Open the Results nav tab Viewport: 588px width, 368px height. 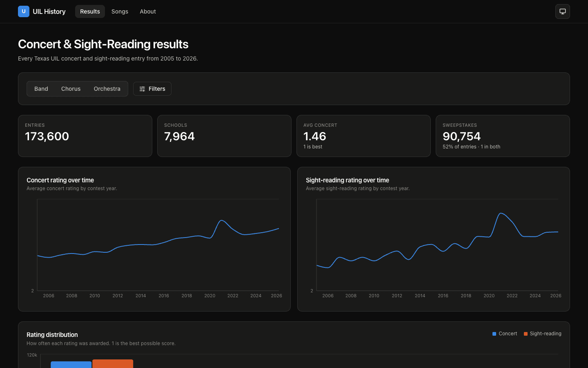tap(90, 11)
